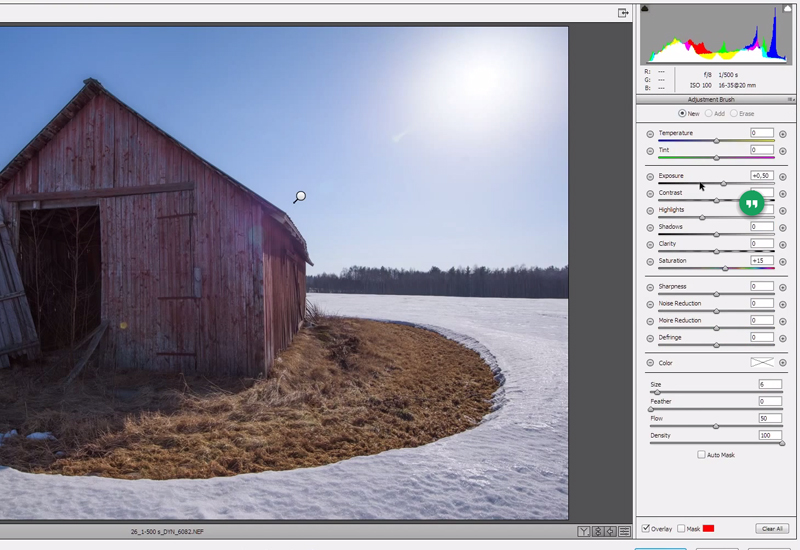Image resolution: width=800 pixels, height=550 pixels.
Task: Open the Color picker swatch box
Action: point(763,363)
